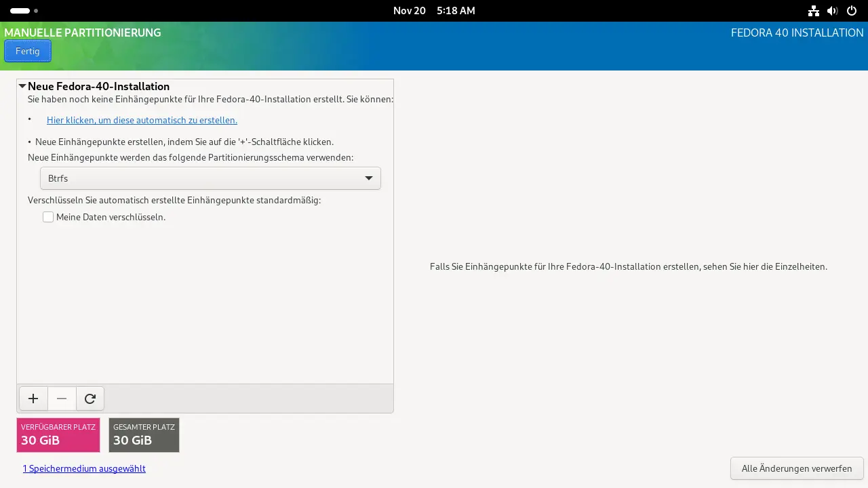
Task: Select the 'Neue Fedora-40-Installation' section title
Action: (x=98, y=86)
